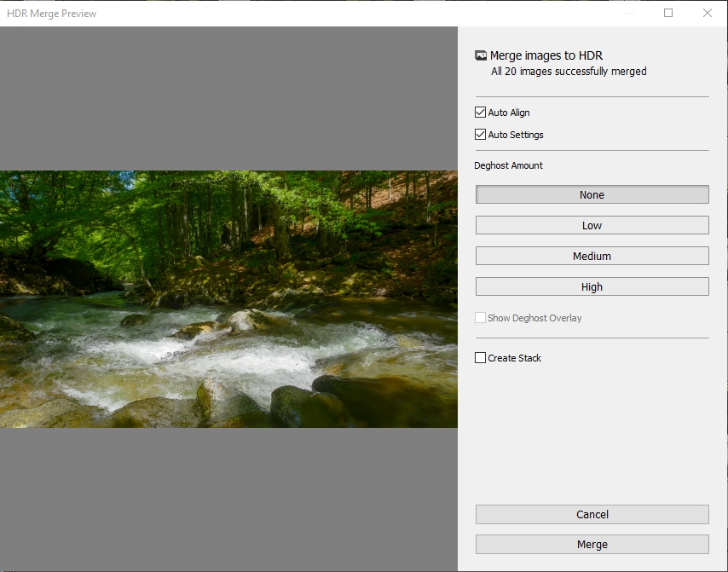Click the Merge images to HDR icon
Viewport: 728px width, 572px height.
(481, 55)
